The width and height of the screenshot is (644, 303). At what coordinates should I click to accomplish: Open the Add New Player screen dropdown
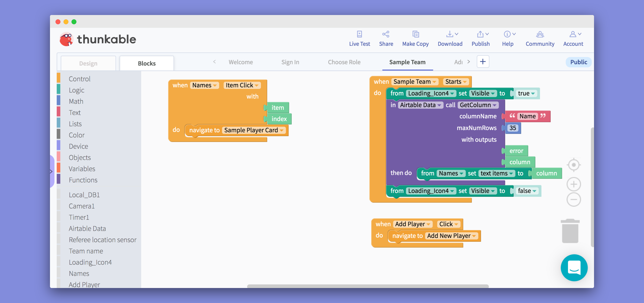451,236
